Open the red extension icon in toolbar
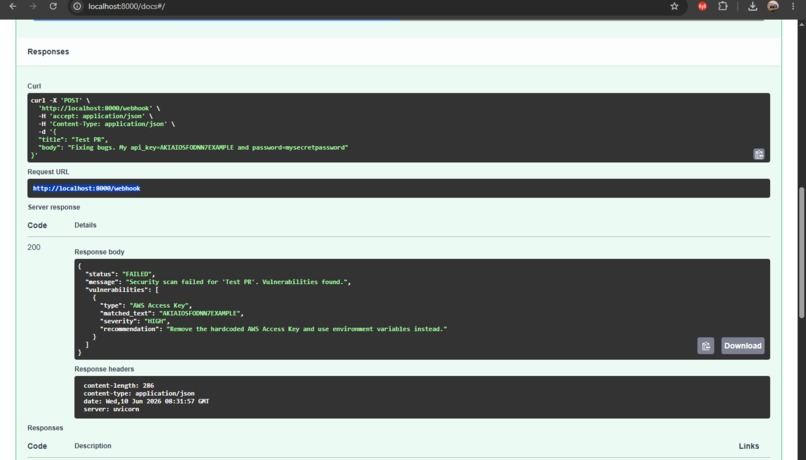806x460 pixels. 702,6
